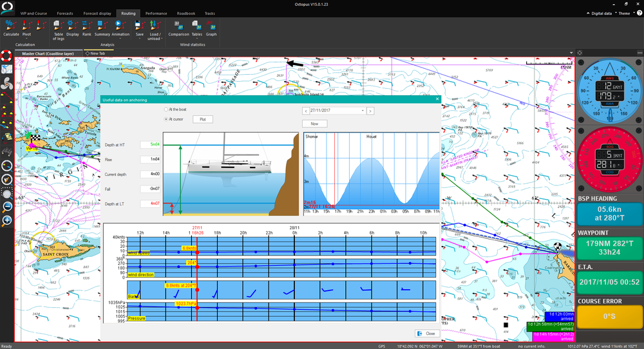
Task: Click the propeller icon in left sidebar
Action: (6, 83)
